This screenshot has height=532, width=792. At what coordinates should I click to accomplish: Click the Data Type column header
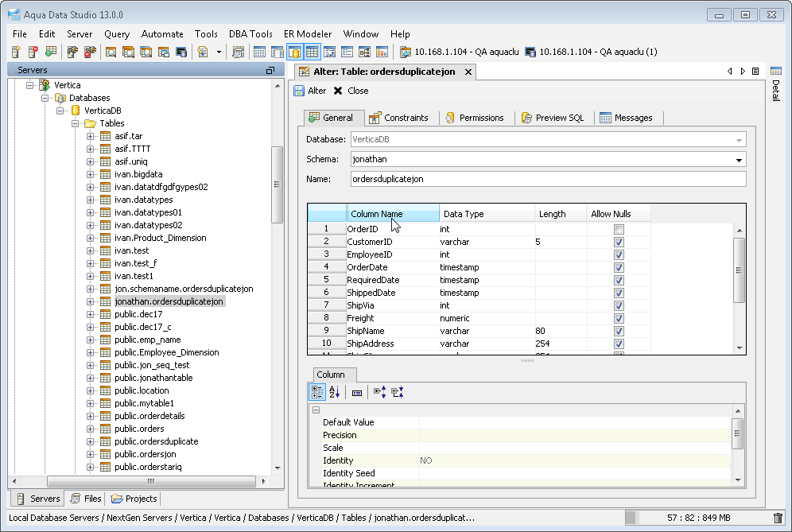[x=487, y=214]
